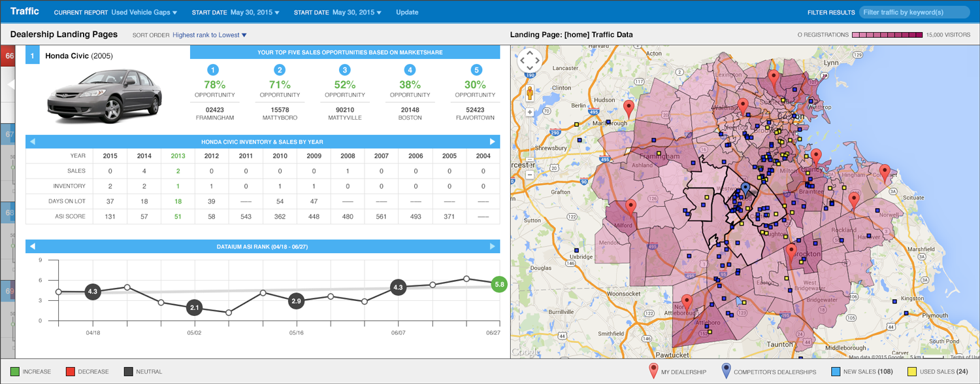Open the Sort Order dropdown
This screenshot has height=384, width=980.
coord(210,35)
